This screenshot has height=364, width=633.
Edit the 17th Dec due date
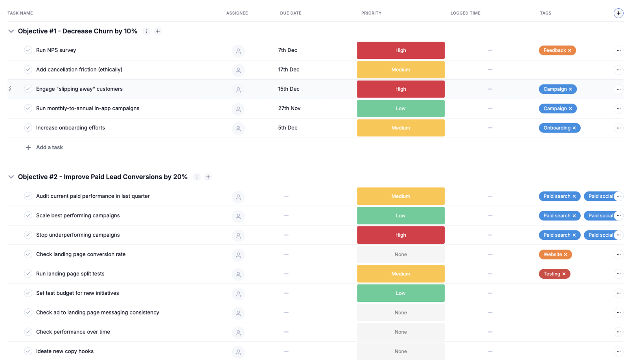click(x=289, y=70)
